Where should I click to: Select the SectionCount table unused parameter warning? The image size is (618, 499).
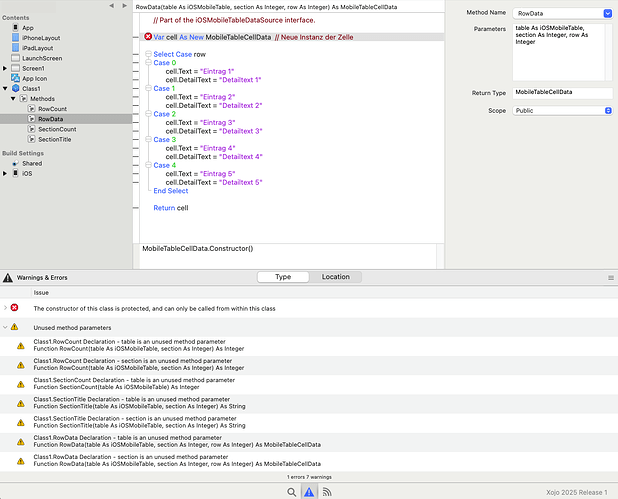pos(309,384)
